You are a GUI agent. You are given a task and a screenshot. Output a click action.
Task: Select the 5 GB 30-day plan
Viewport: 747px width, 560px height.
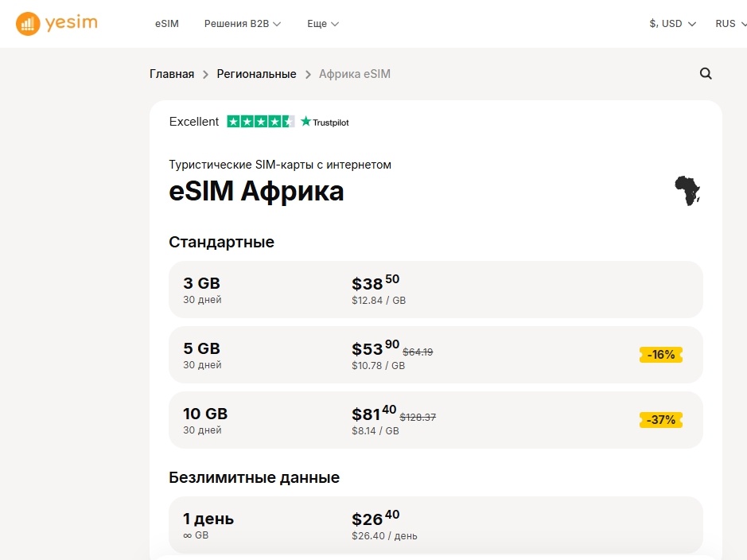(x=435, y=355)
